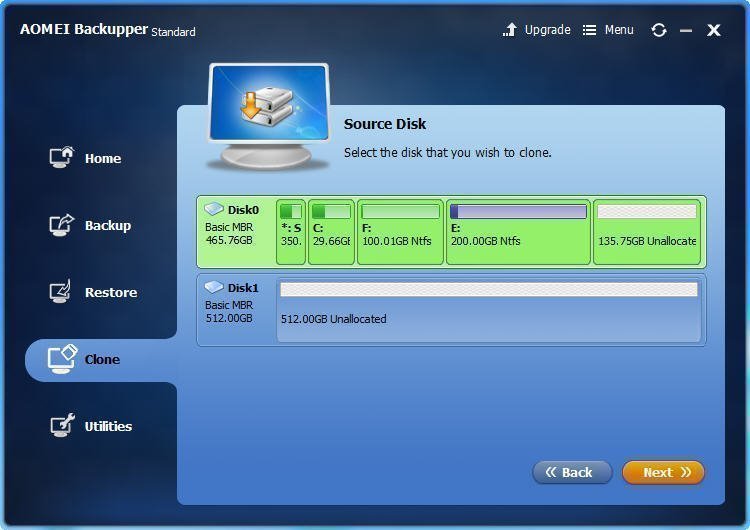Click the Disk0 'Basic MBR' text
Screen dimensions: 750x530
point(229,227)
